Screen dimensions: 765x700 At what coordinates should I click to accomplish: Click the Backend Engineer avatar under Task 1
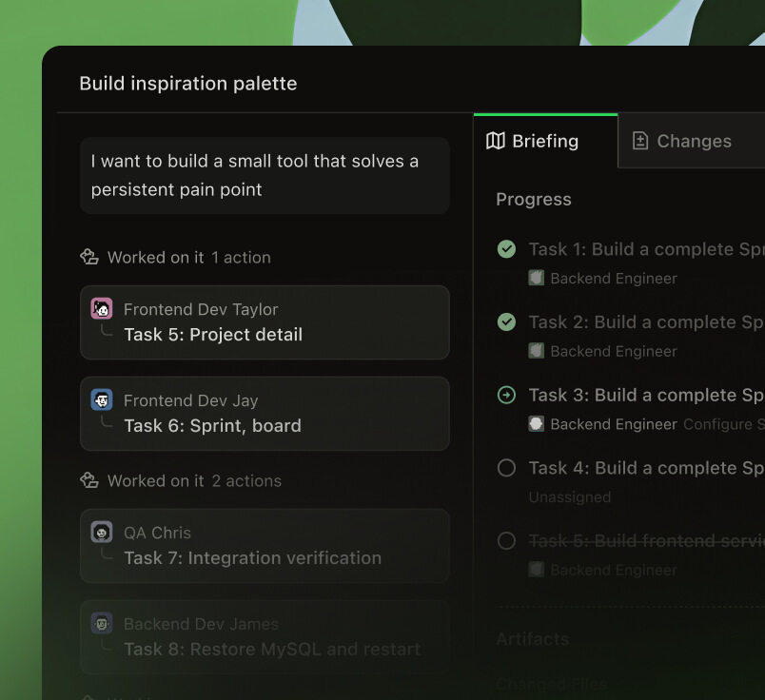[x=537, y=278]
